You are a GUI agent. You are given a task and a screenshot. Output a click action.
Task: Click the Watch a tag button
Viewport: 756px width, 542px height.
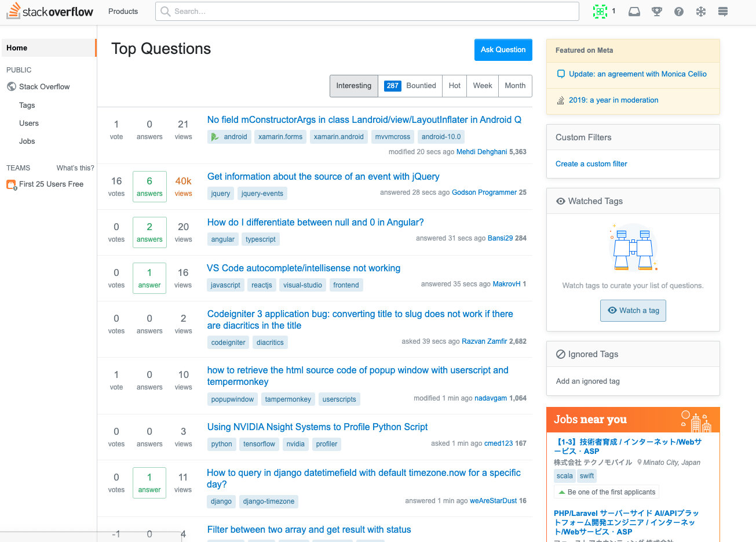tap(633, 311)
